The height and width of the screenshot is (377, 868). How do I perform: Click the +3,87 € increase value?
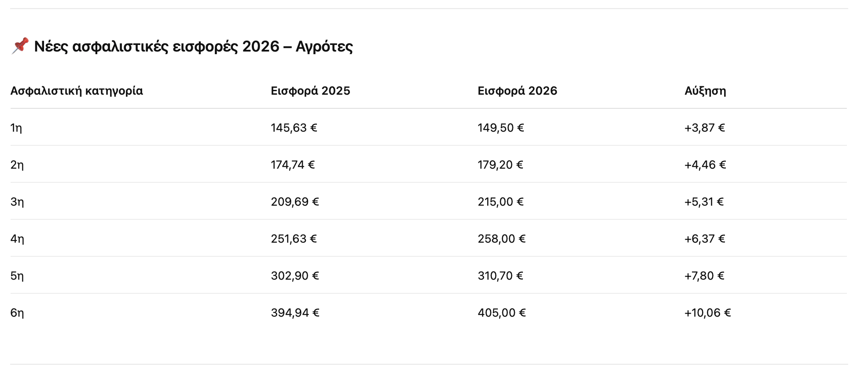coord(704,128)
